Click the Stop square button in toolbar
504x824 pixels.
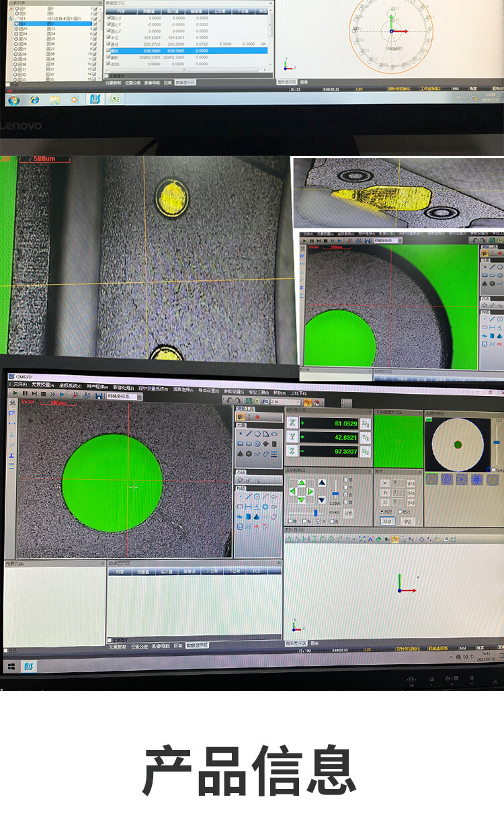[x=43, y=394]
